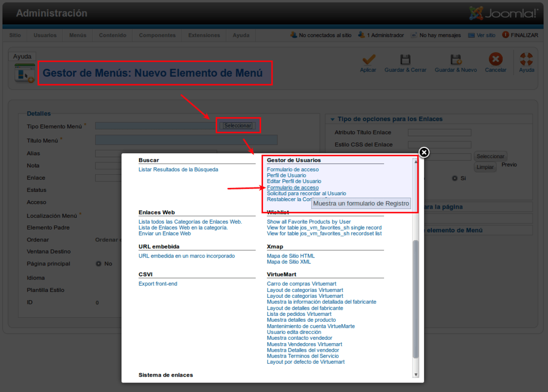Click Muestra Vendedores Virtuemart link
Screen dimensions: 548x392
[305, 345]
